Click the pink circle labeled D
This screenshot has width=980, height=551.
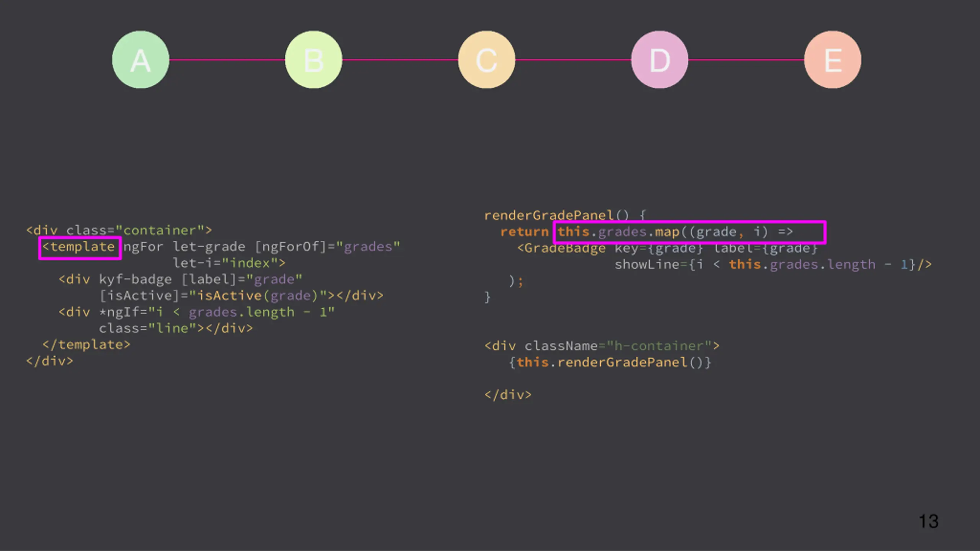(660, 60)
